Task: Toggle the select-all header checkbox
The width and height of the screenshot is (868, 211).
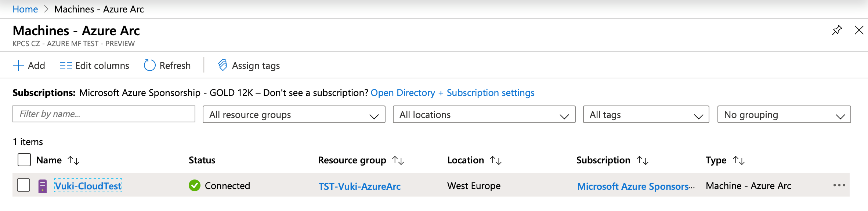Action: 24,160
